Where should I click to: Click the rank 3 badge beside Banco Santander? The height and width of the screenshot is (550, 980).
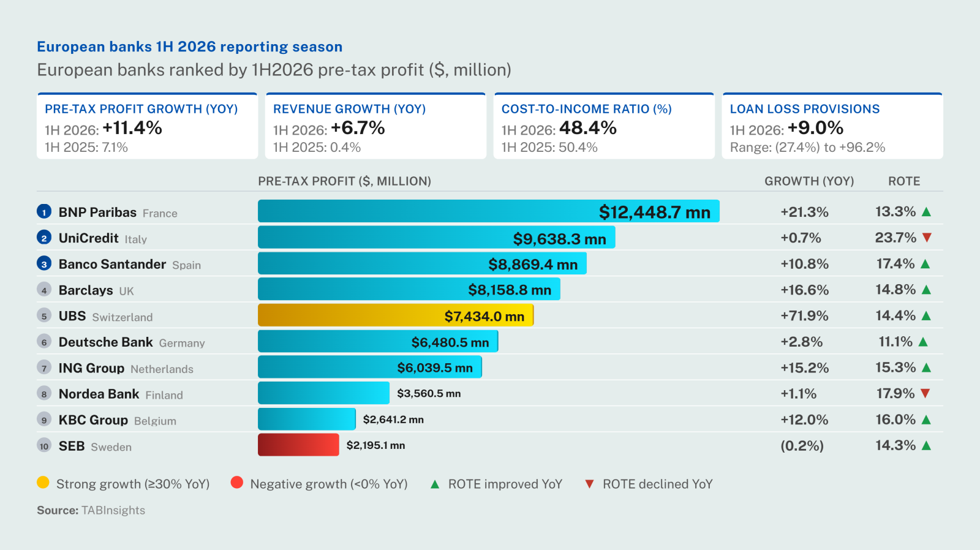point(44,264)
